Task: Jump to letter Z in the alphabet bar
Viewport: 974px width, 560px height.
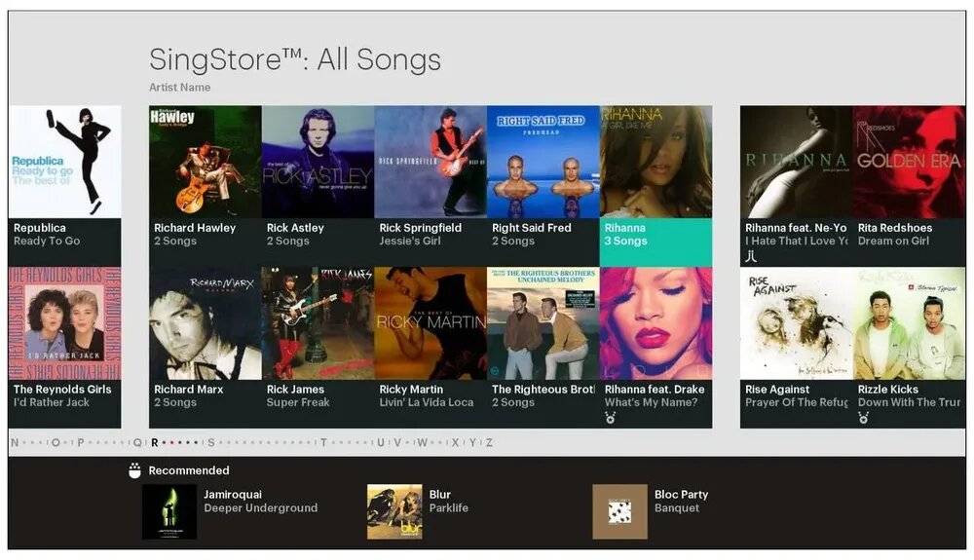Action: 490,443
